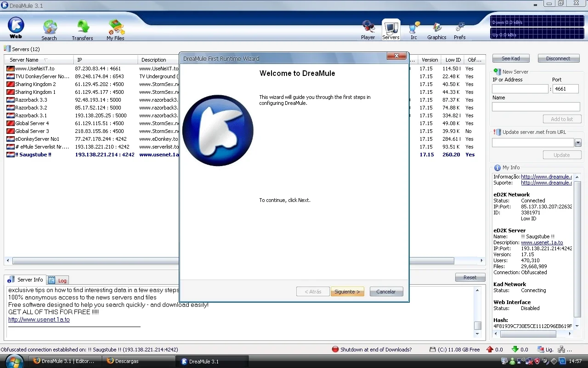This screenshot has width=588, height=368.
Task: Open the Suporte dreamule link
Action: 546,183
